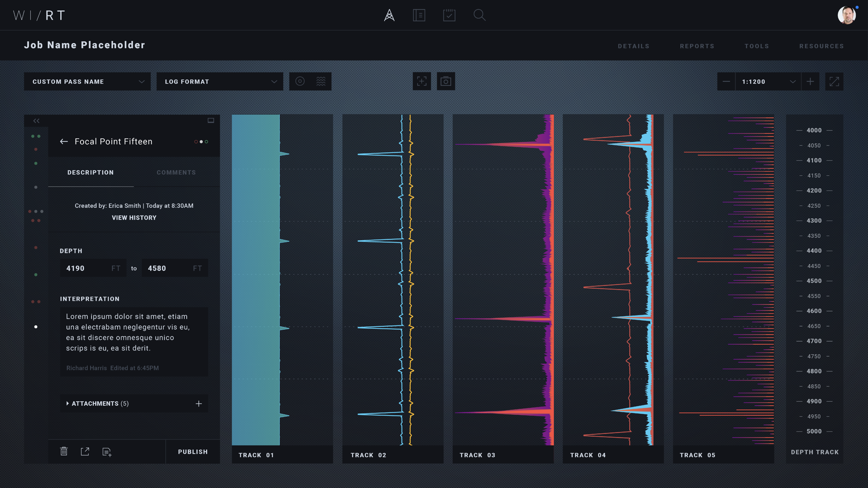Select the green status circle in header

207,142
